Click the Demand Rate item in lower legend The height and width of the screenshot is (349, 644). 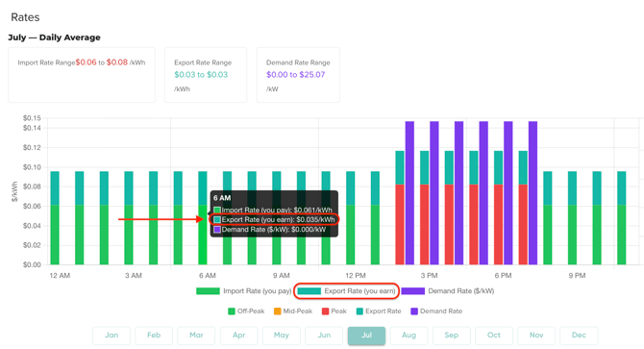(436, 312)
